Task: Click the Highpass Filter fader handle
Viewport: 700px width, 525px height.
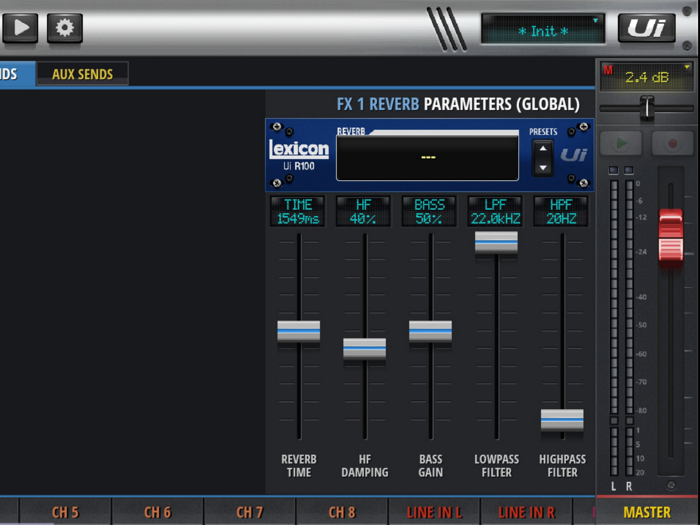Action: [562, 420]
